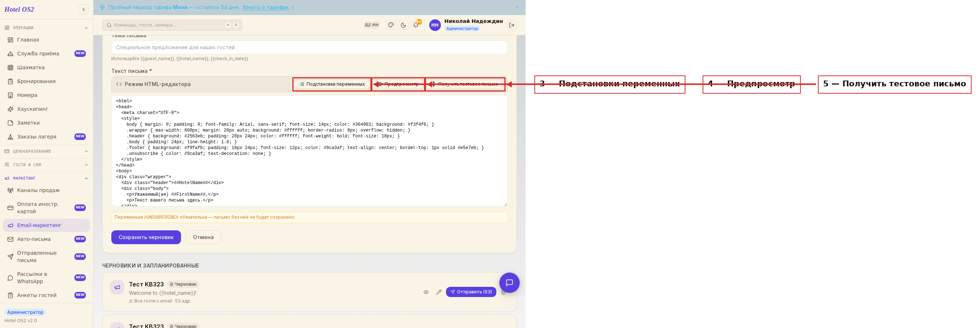The height and width of the screenshot is (328, 980).
Task: Click the Отправленные письма paper-plane icon
Action: (10, 257)
